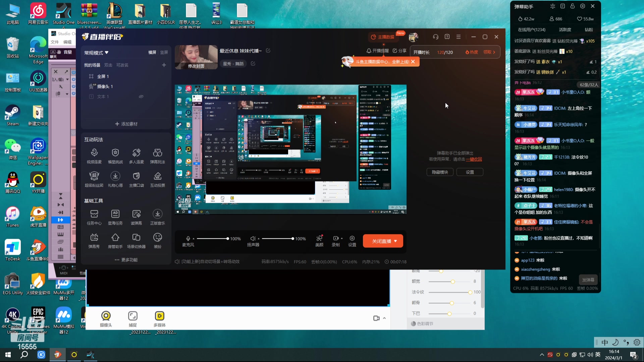Screen dimensions: 644x362
Task: Open hamburger menu in 直播伴侣 title bar
Action: (x=459, y=37)
